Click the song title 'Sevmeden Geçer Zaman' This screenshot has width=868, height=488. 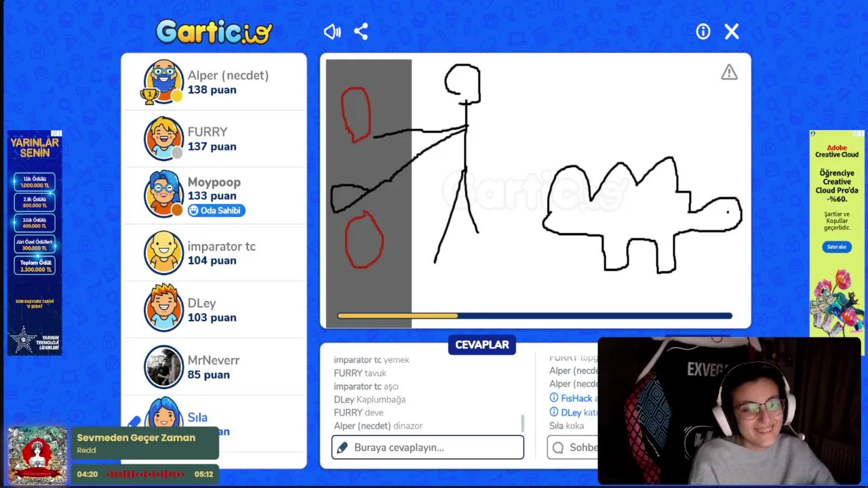(136, 438)
